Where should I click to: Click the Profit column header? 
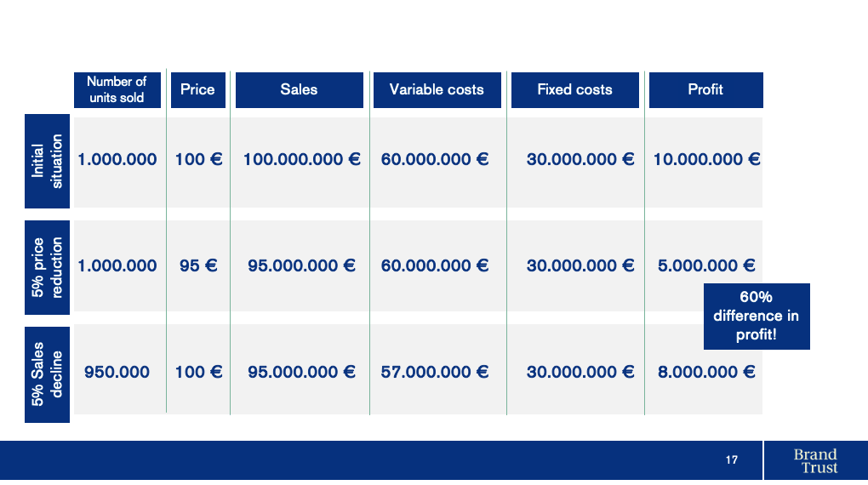pos(705,89)
